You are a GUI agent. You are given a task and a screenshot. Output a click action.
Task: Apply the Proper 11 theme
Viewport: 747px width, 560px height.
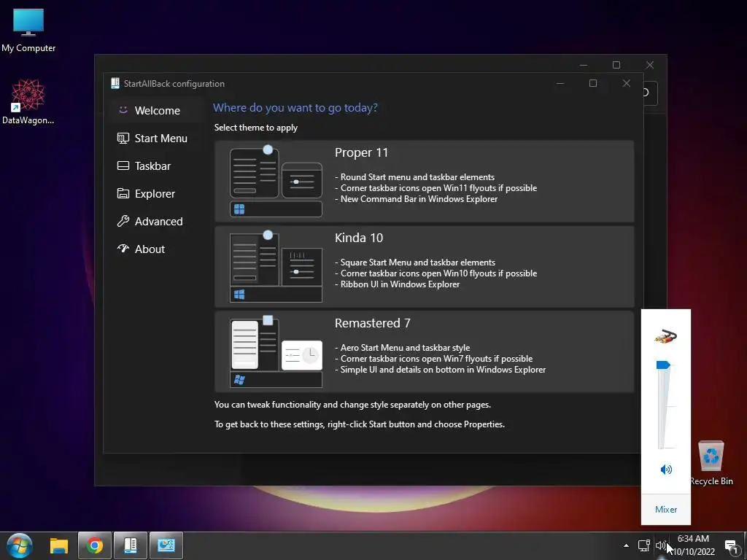[424, 181]
